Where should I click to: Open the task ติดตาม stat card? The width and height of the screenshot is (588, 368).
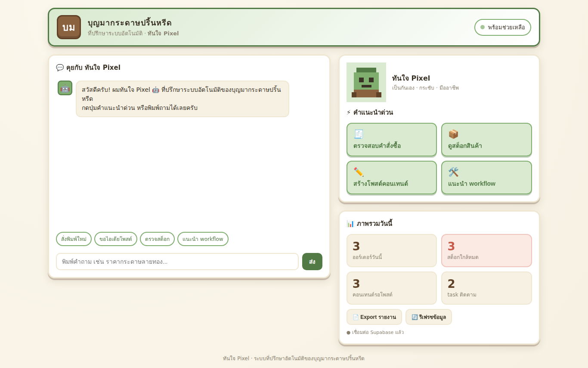[x=486, y=288]
